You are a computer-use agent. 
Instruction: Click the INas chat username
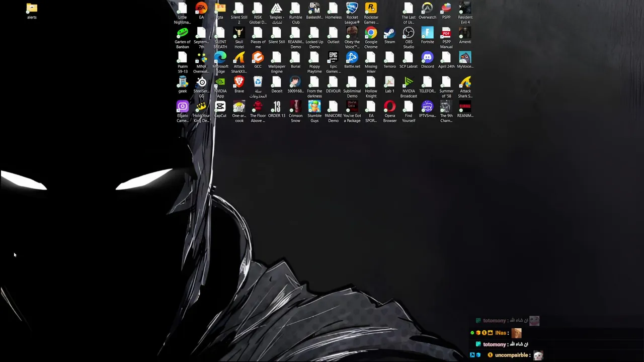pyautogui.click(x=501, y=333)
